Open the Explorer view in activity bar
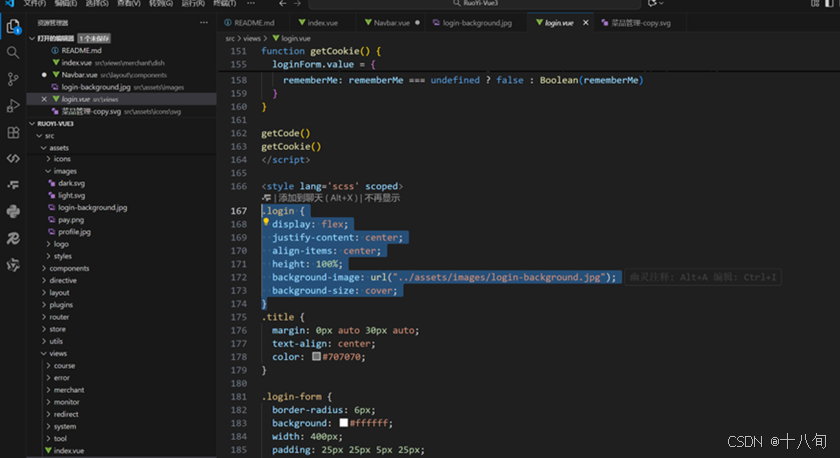The width and height of the screenshot is (840, 458). pyautogui.click(x=13, y=26)
